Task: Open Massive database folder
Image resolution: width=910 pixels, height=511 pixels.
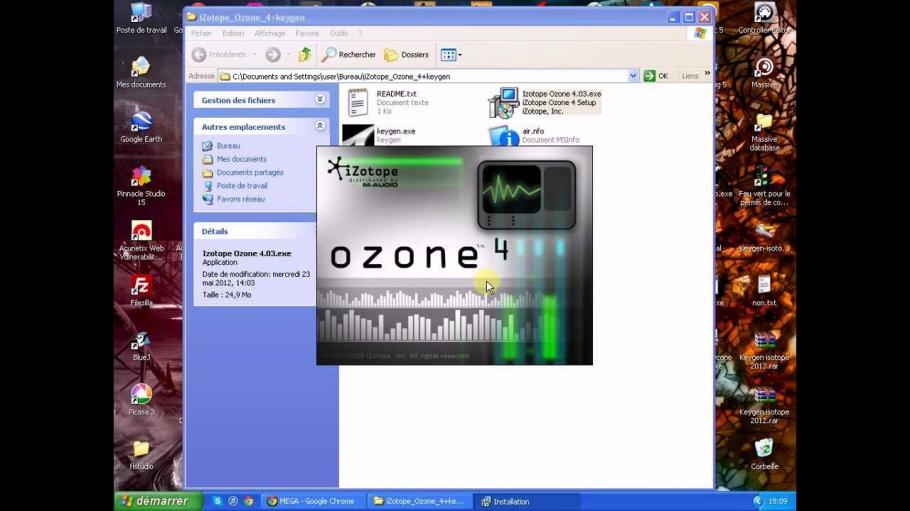Action: [x=764, y=131]
